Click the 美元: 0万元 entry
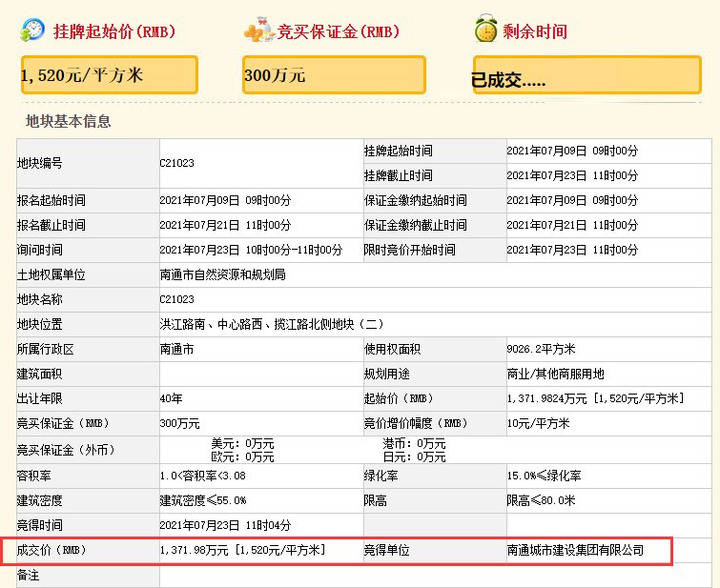This screenshot has width=720, height=588. click(242, 443)
